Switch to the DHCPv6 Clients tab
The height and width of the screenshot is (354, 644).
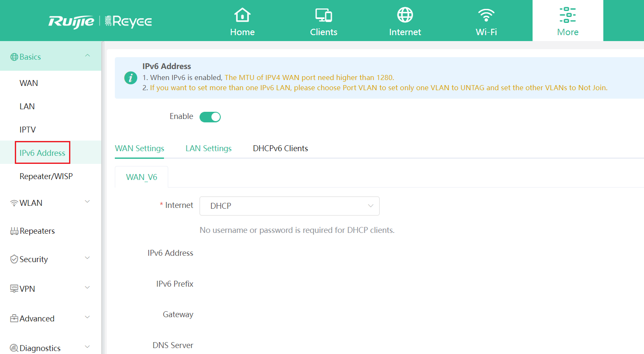[x=280, y=149]
